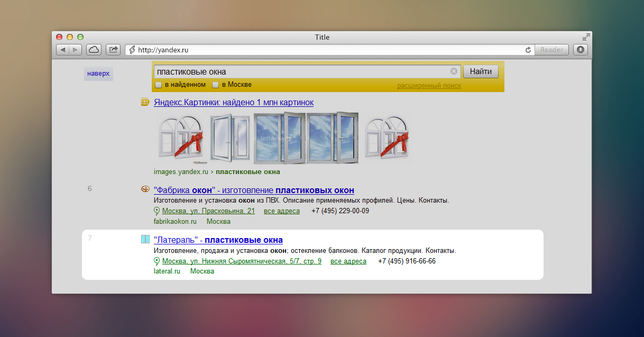
Task: Enable the 'в Москве' checkbox
Action: pyautogui.click(x=215, y=85)
